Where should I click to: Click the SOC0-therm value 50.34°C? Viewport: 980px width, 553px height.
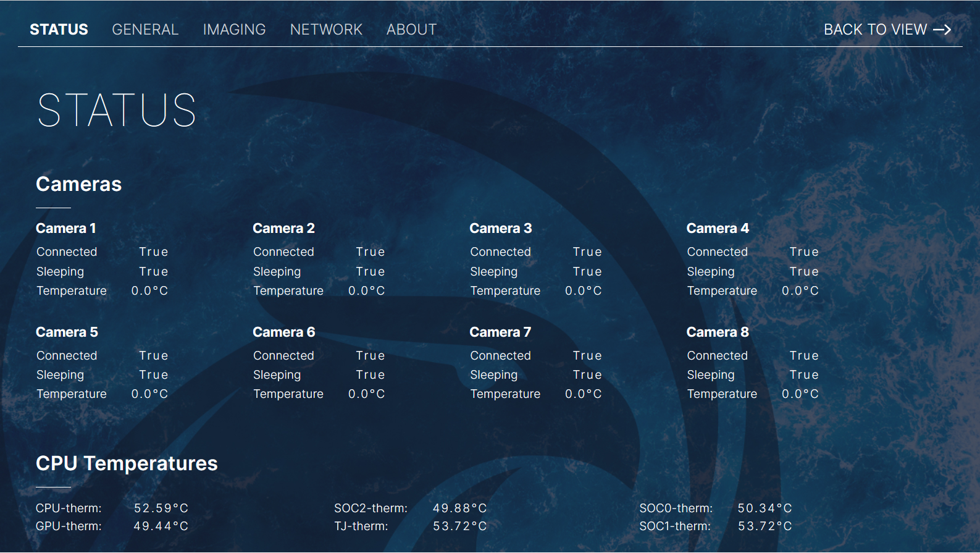point(764,509)
